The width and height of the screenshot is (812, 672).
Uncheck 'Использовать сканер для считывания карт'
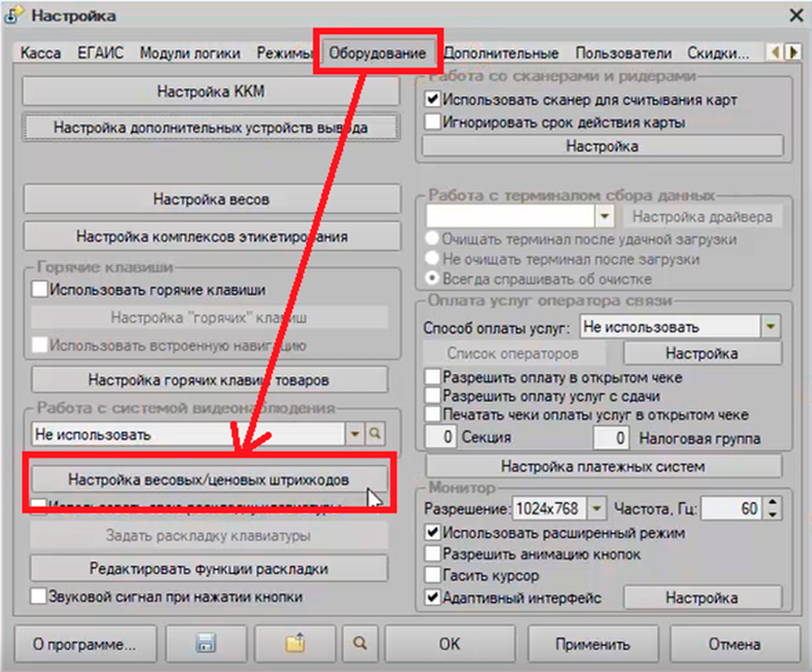pyautogui.click(x=433, y=100)
